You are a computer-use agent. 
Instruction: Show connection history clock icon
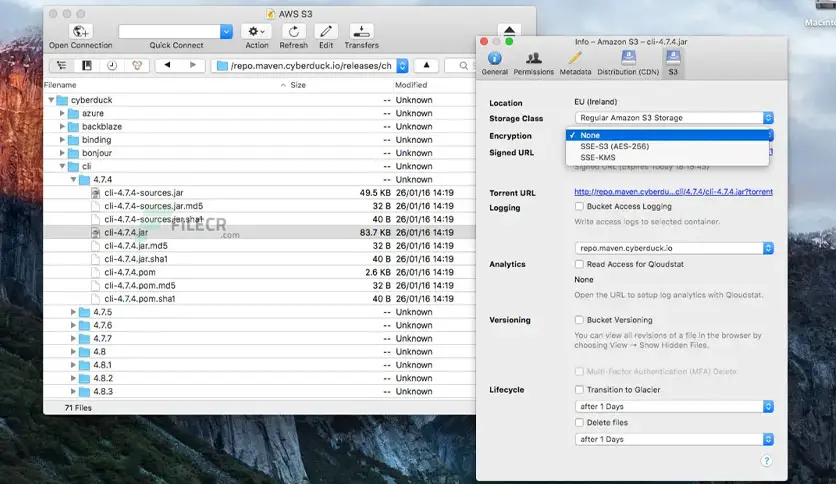[x=112, y=66]
